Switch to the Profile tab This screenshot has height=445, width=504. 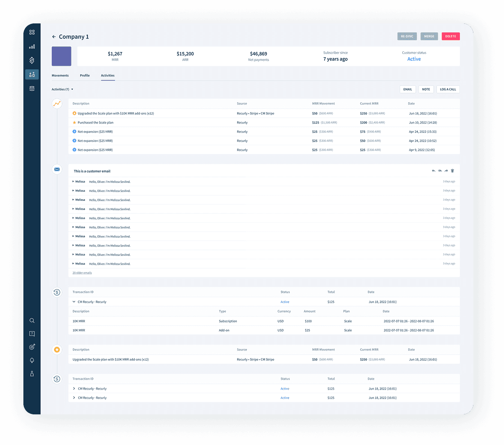(x=85, y=76)
